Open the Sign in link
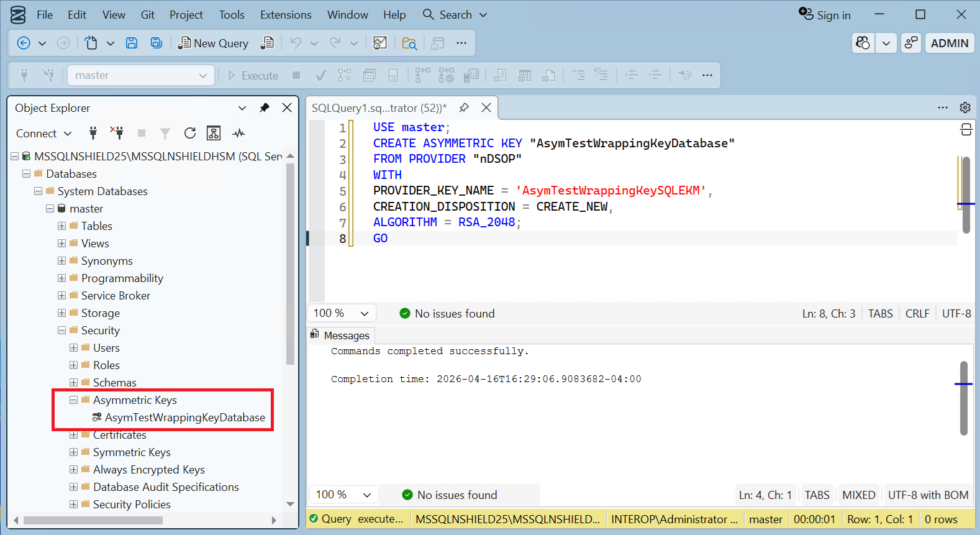This screenshot has height=535, width=980. pos(825,15)
